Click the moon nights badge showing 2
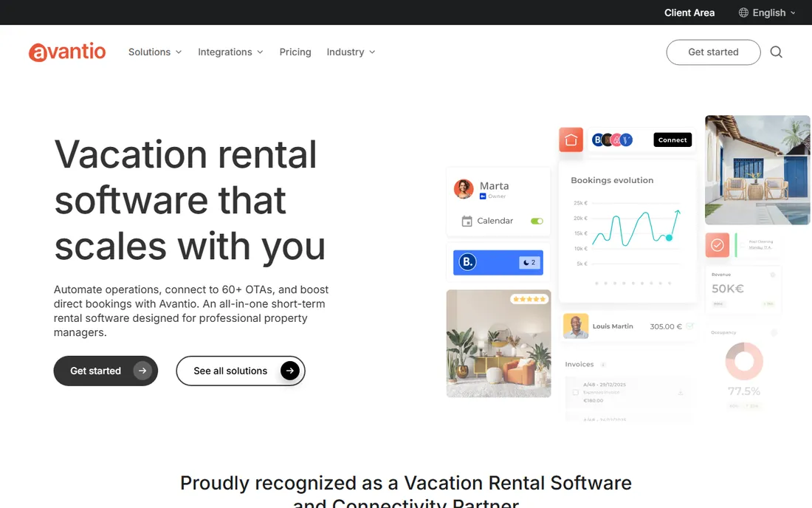 [529, 263]
